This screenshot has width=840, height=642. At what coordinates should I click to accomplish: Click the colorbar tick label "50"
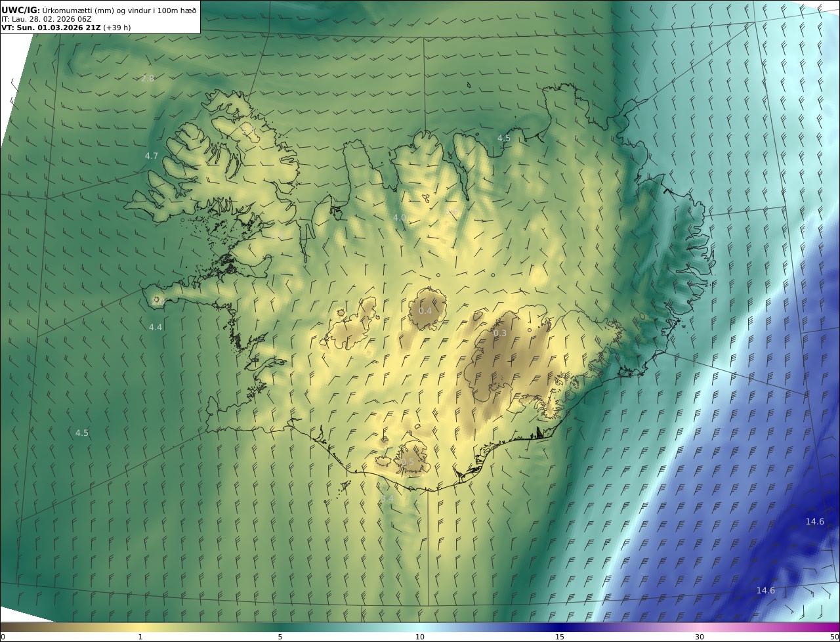pyautogui.click(x=834, y=637)
